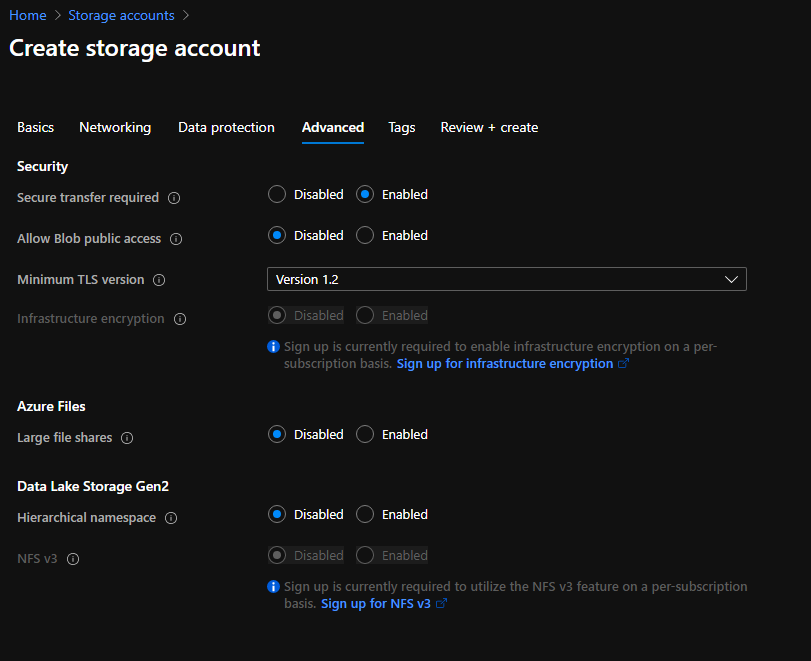
Task: Open the Minimum TLS version dropdown
Action: click(x=506, y=280)
